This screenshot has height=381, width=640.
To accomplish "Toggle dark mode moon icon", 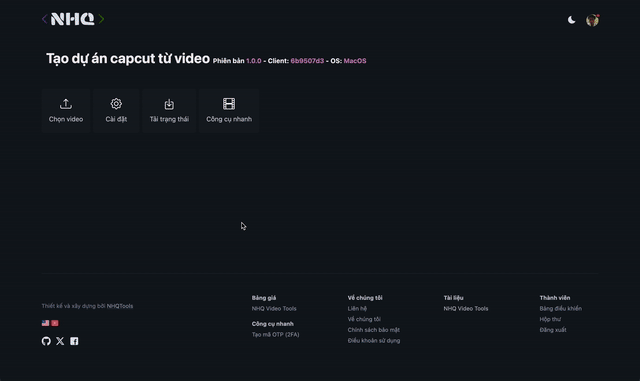I will [571, 20].
